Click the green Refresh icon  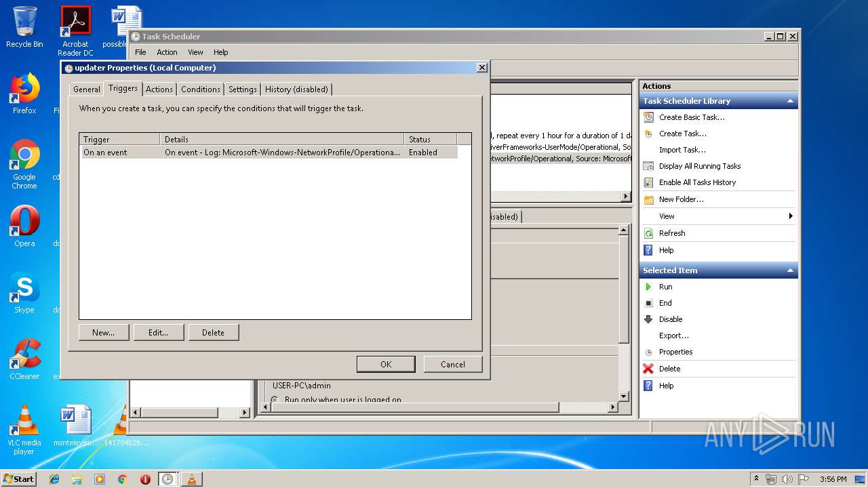tap(648, 233)
